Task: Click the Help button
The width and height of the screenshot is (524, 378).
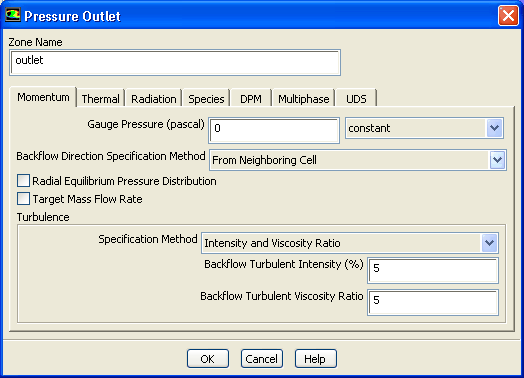Action: coord(315,359)
